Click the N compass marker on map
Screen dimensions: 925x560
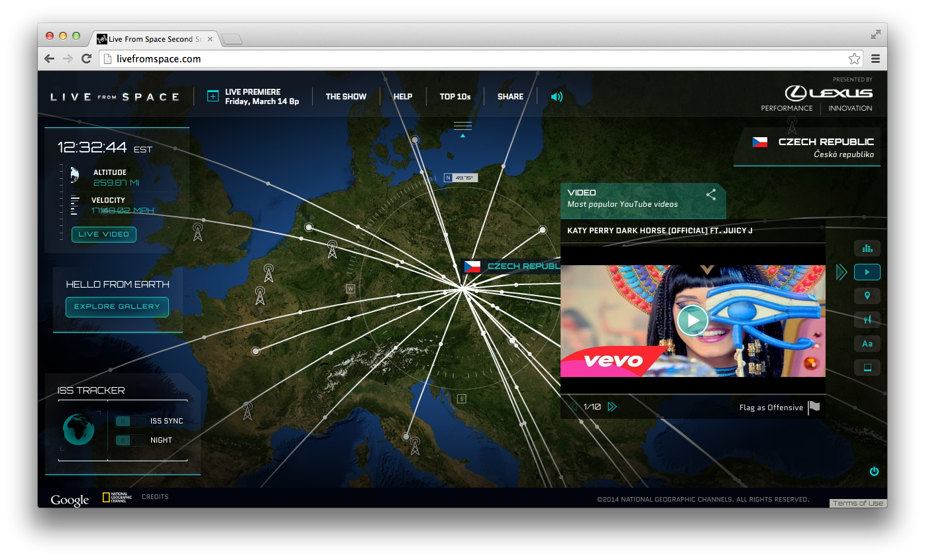[448, 178]
